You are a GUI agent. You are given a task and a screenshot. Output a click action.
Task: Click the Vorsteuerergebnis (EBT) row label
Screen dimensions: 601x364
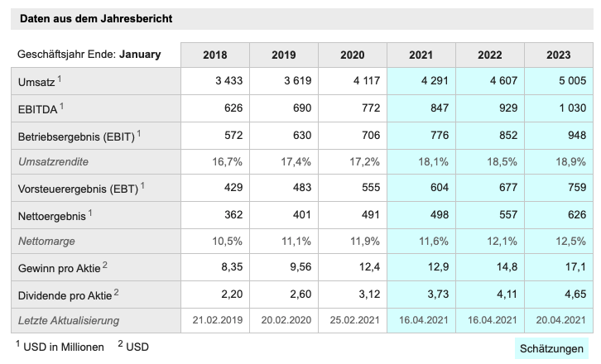tap(79, 188)
